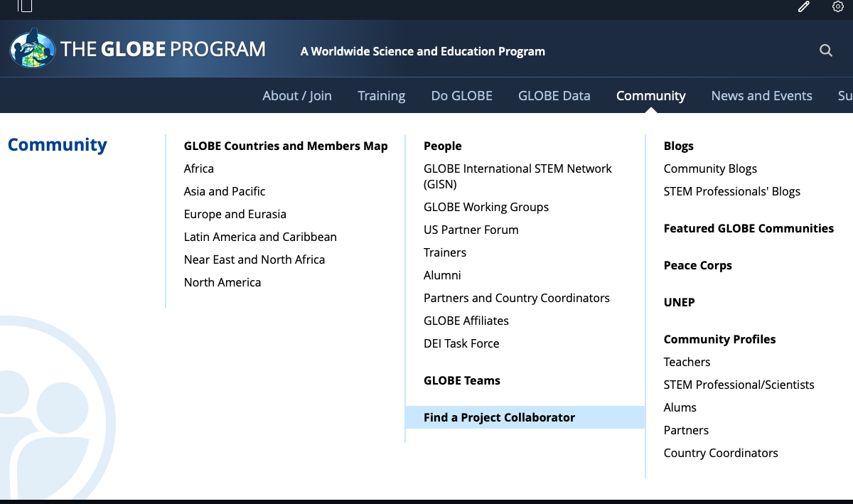
Task: Open the DEI Task Force page
Action: [x=461, y=343]
